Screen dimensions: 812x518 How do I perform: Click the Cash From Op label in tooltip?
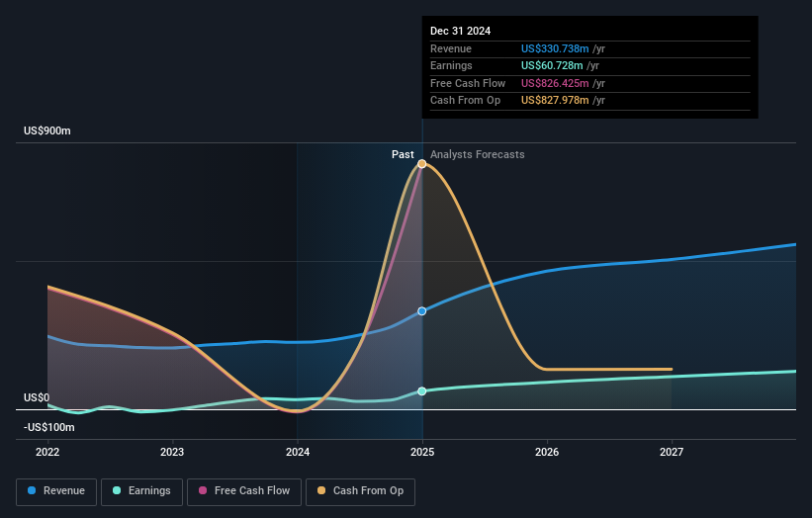pos(466,101)
